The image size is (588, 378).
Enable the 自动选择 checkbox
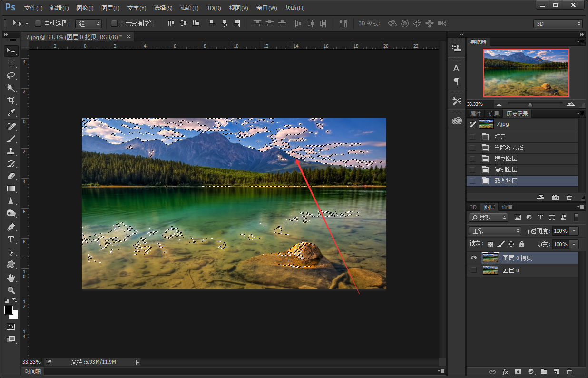(38, 23)
